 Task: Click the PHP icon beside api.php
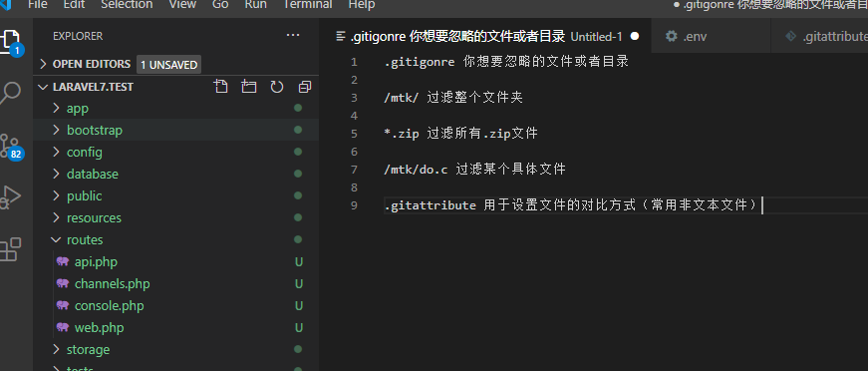(63, 261)
